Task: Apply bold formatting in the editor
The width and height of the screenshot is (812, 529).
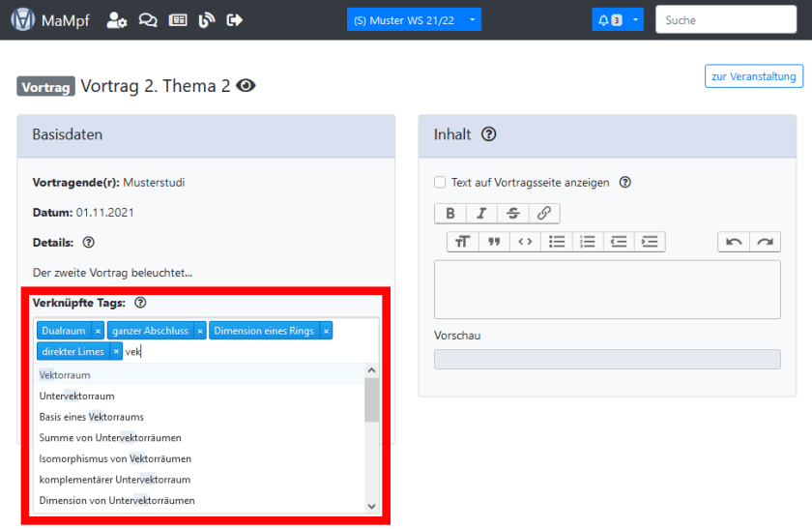Action: coord(450,214)
